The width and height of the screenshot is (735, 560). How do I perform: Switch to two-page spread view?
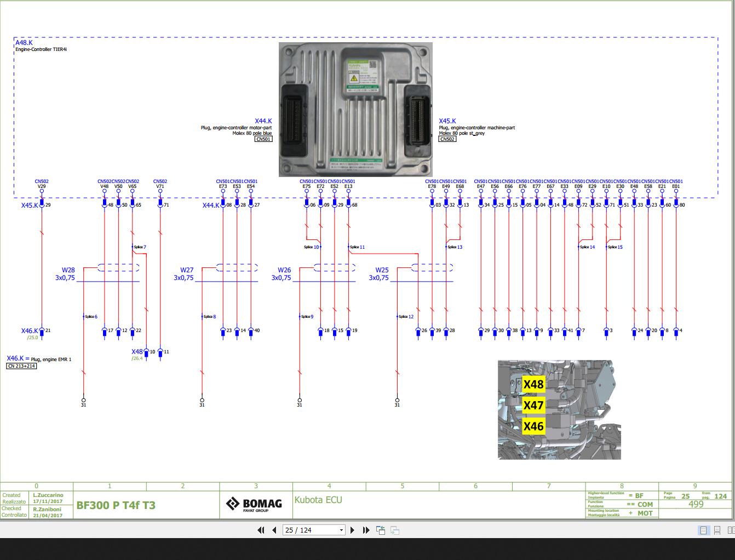731,530
